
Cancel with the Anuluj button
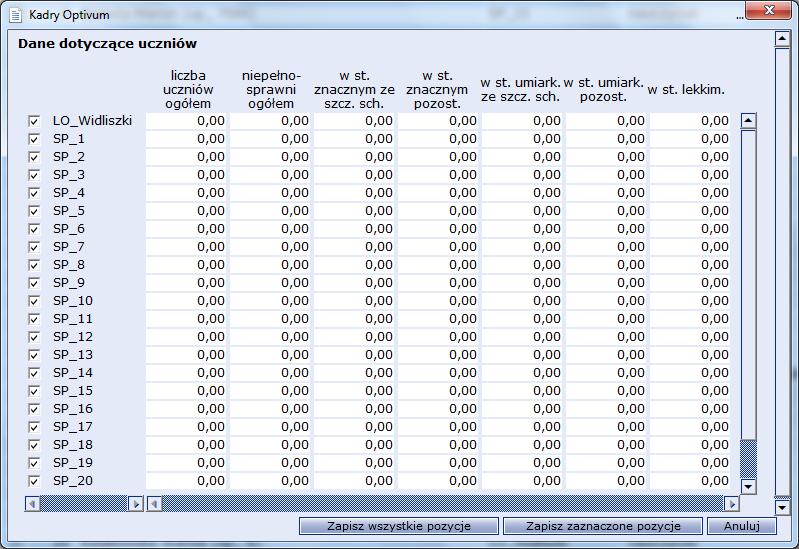coord(741,526)
